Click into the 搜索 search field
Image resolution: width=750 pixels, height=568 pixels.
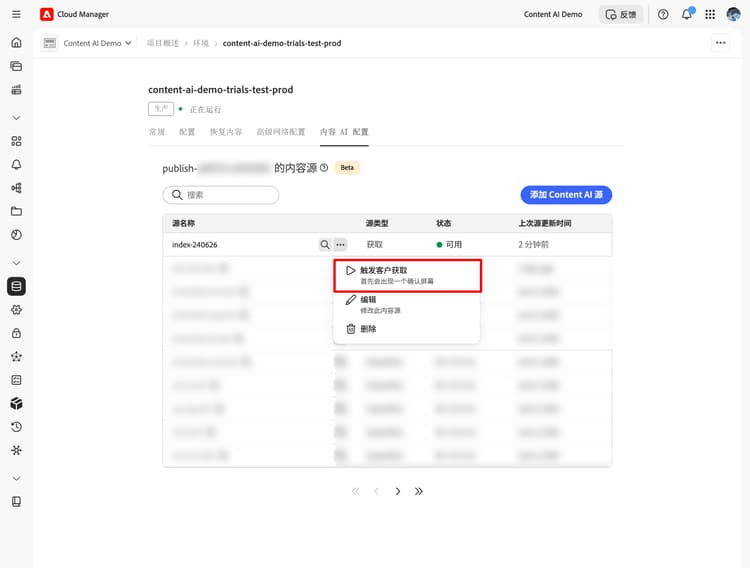click(x=221, y=195)
